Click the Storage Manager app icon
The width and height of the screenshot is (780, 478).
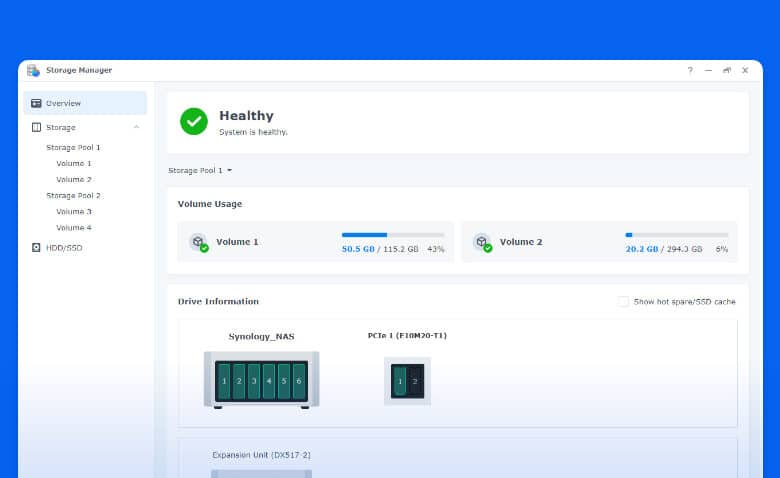point(33,71)
